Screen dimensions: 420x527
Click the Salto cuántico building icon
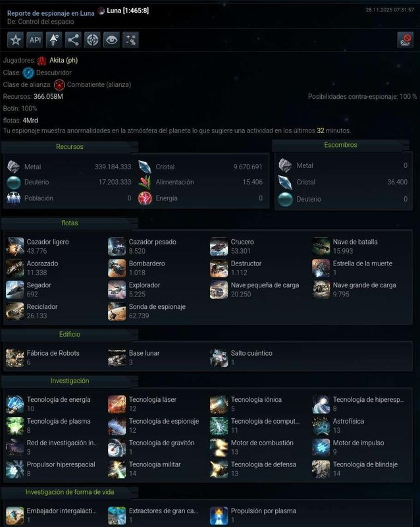point(219,358)
